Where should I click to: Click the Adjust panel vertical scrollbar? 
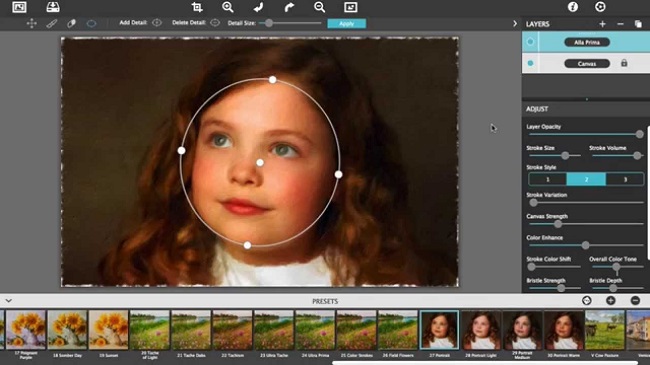[648, 193]
